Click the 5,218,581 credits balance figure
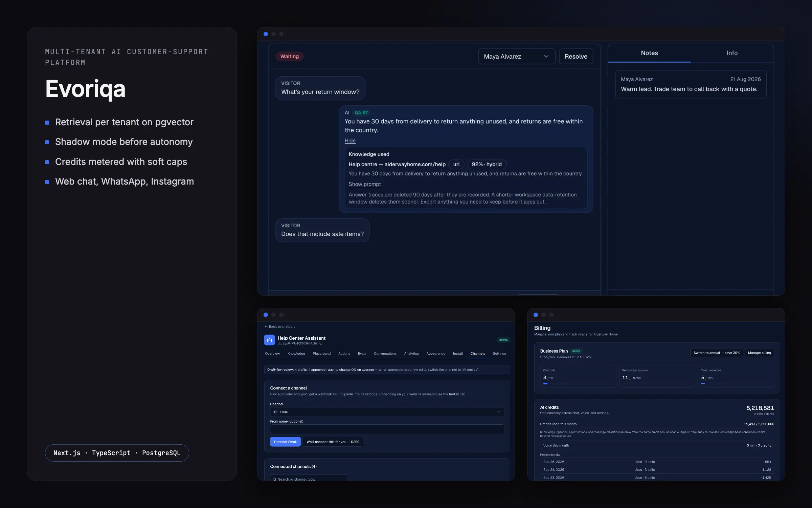 coord(760,408)
